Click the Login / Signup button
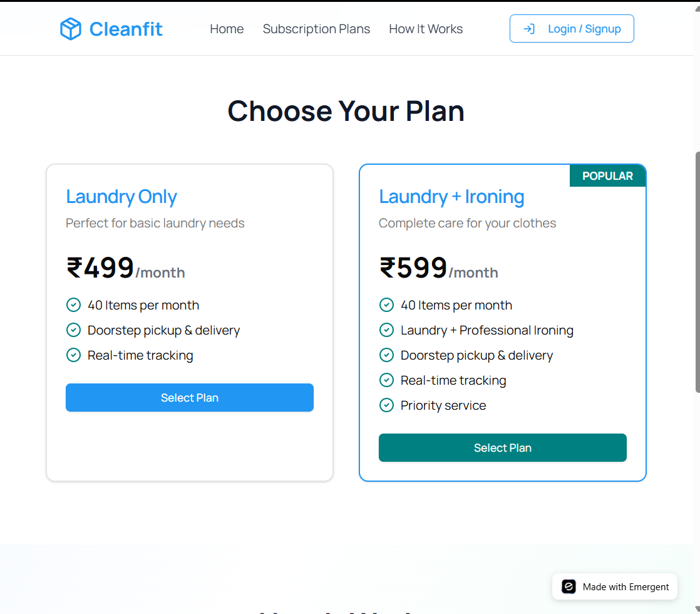 [572, 28]
